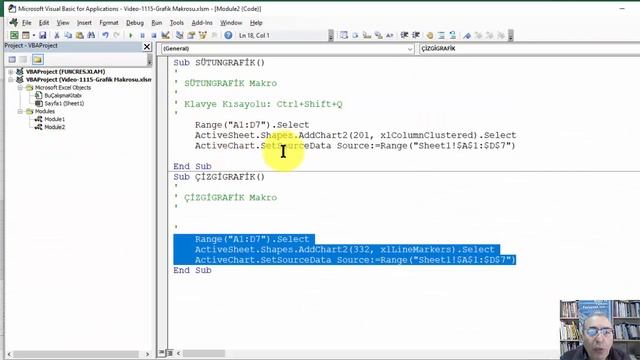Click the Break pause icon
The height and width of the screenshot is (360, 640).
[x=142, y=36]
